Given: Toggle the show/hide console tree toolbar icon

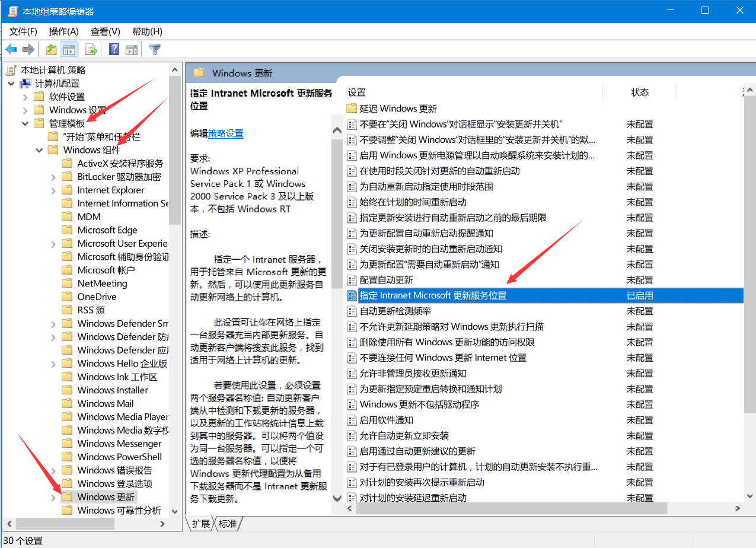Looking at the screenshot, I should (x=69, y=49).
